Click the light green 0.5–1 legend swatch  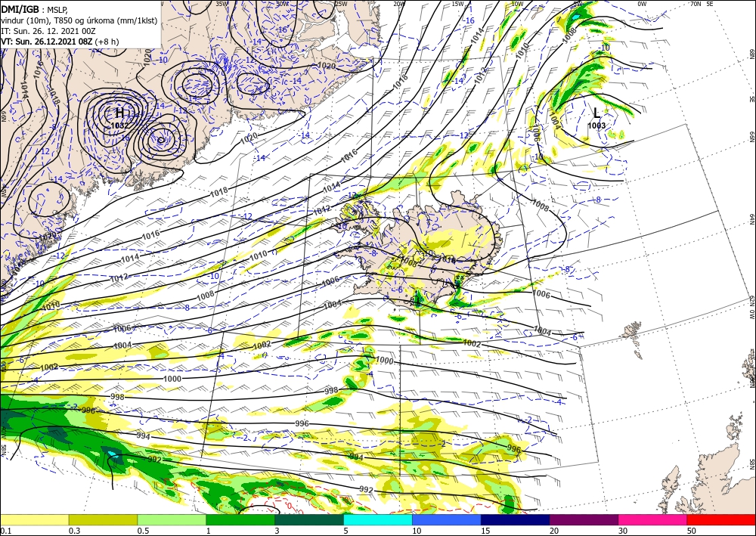coord(172,519)
